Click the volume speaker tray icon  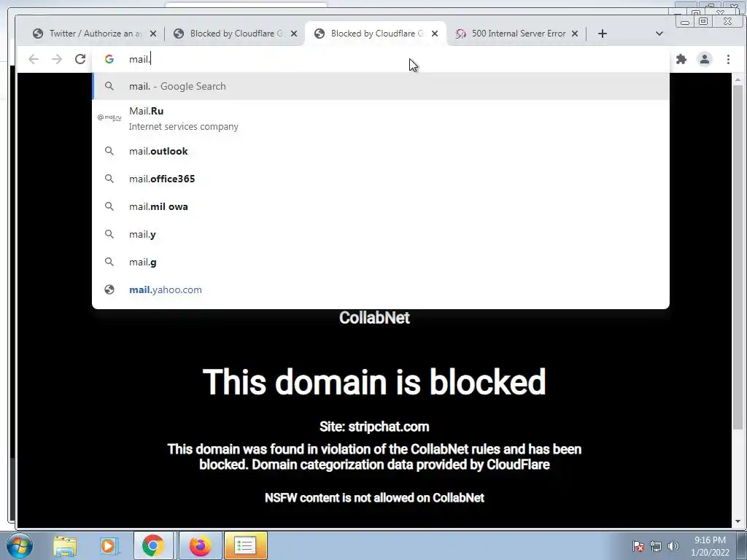point(673,546)
